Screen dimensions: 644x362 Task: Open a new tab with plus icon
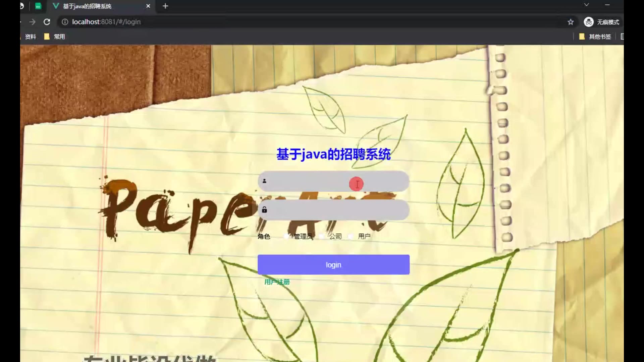[165, 6]
